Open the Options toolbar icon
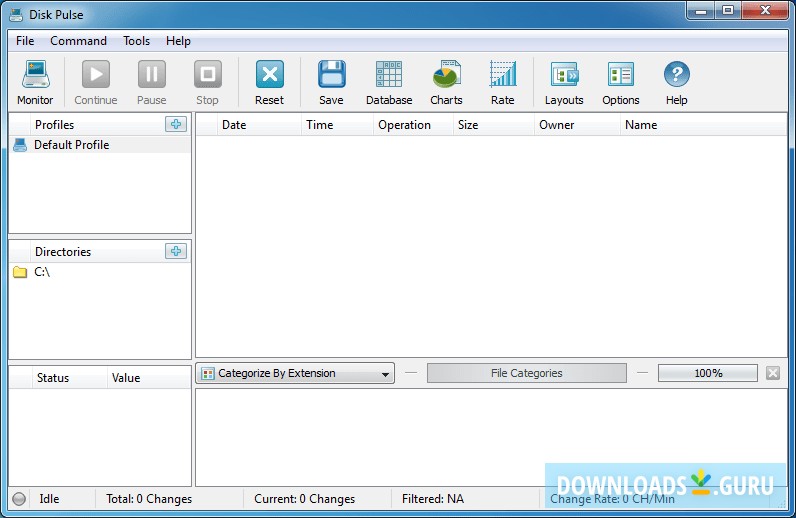This screenshot has width=796, height=518. [620, 76]
